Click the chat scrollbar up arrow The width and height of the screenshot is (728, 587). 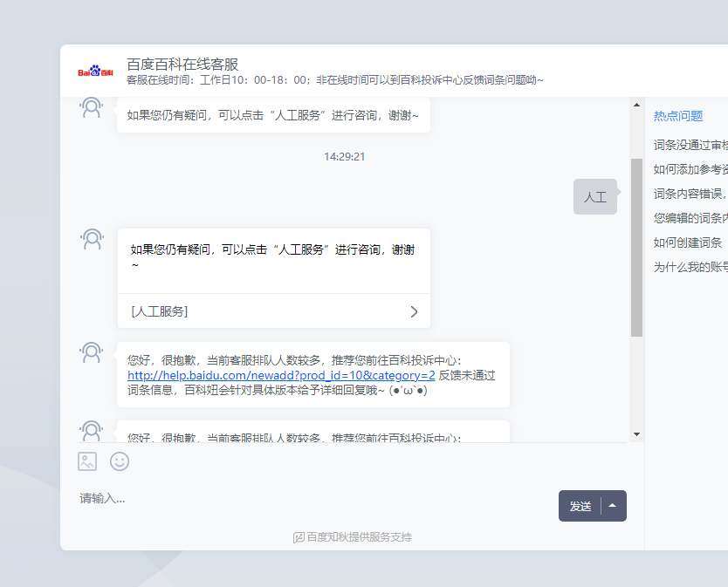tap(636, 105)
